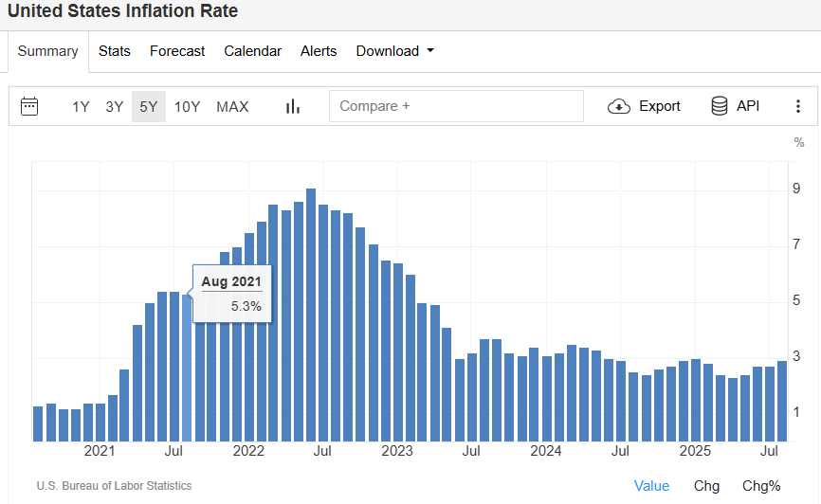Select the Value display option
Screen dimensions: 821x504
651,486
